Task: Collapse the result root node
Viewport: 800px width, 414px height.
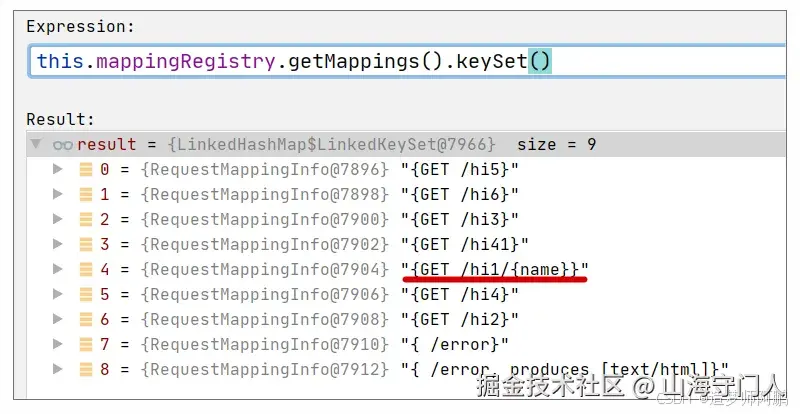Action: click(x=36, y=143)
